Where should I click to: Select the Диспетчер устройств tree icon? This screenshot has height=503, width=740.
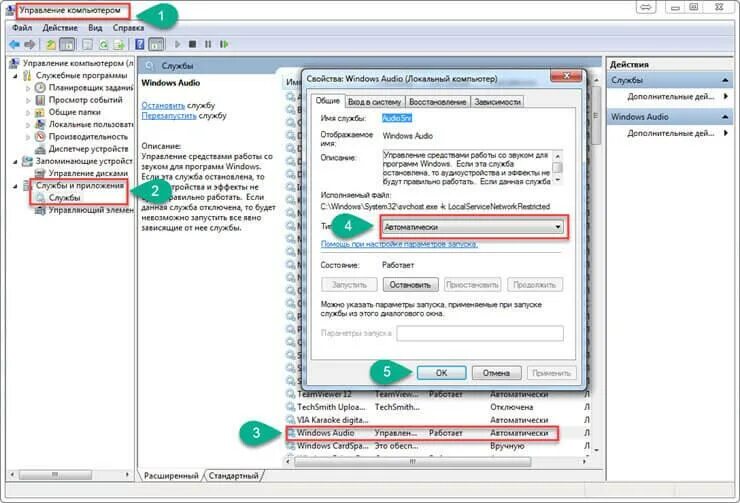pyautogui.click(x=41, y=149)
